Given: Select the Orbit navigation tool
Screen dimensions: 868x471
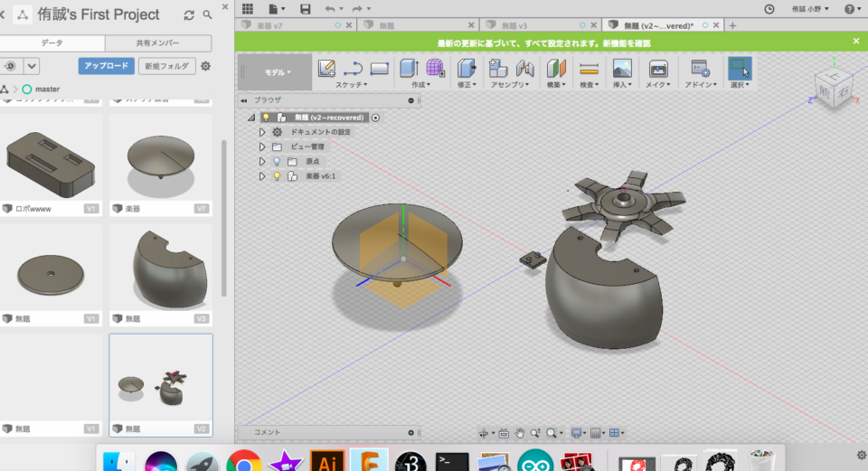Looking at the screenshot, I should pos(485,433).
